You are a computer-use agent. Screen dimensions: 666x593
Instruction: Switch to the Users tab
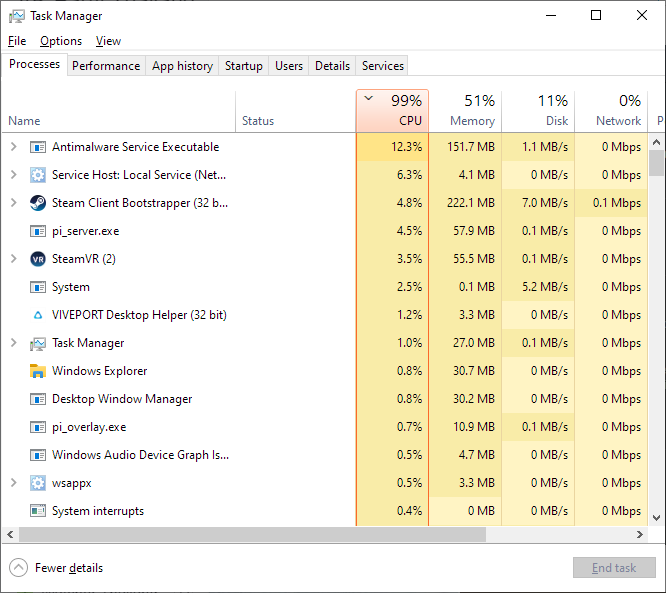coord(289,66)
